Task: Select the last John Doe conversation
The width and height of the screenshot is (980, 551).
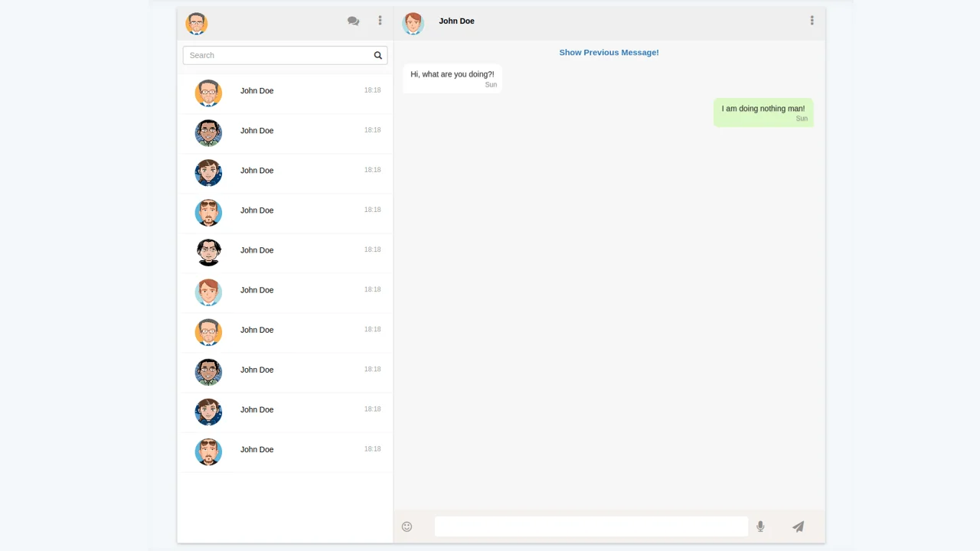Action: click(285, 452)
